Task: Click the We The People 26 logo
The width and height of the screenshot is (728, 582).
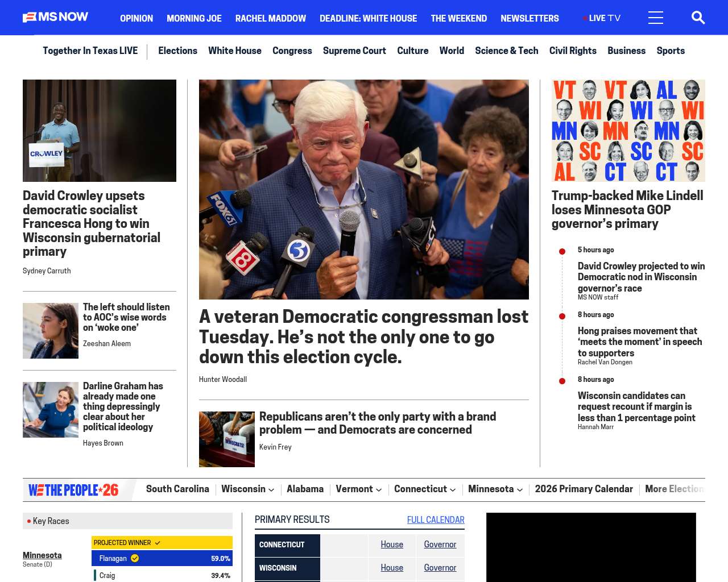Action: coord(73,490)
